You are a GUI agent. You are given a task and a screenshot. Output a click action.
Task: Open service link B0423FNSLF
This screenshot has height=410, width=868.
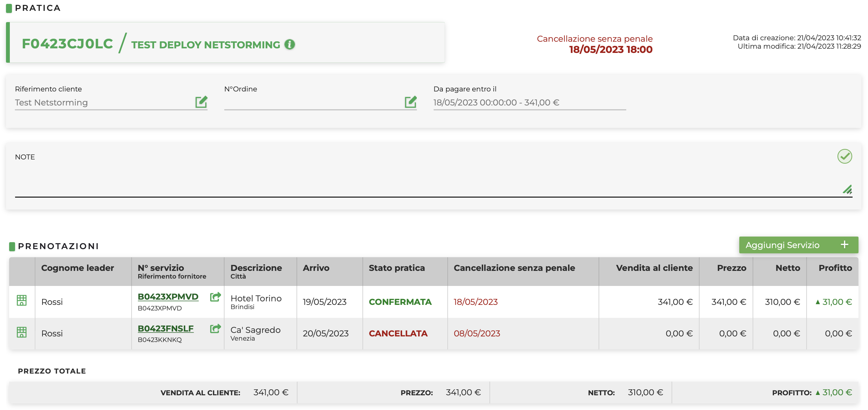[166, 329]
